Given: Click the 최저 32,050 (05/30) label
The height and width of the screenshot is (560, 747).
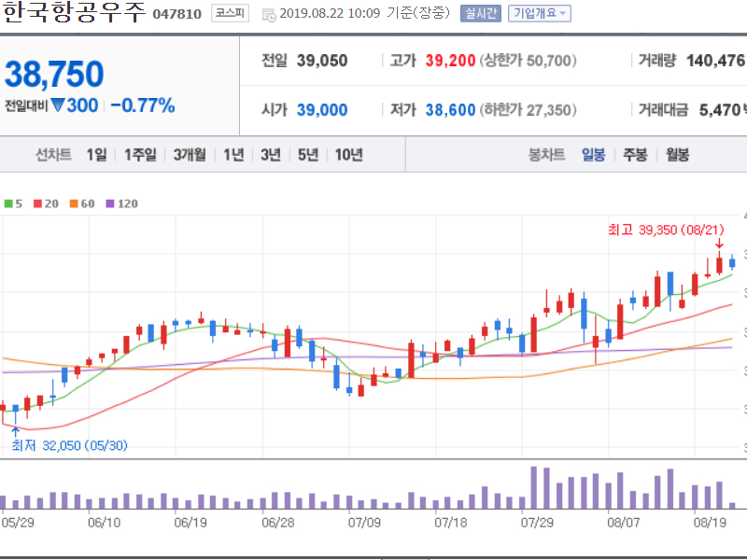Looking at the screenshot, I should pos(69,445).
